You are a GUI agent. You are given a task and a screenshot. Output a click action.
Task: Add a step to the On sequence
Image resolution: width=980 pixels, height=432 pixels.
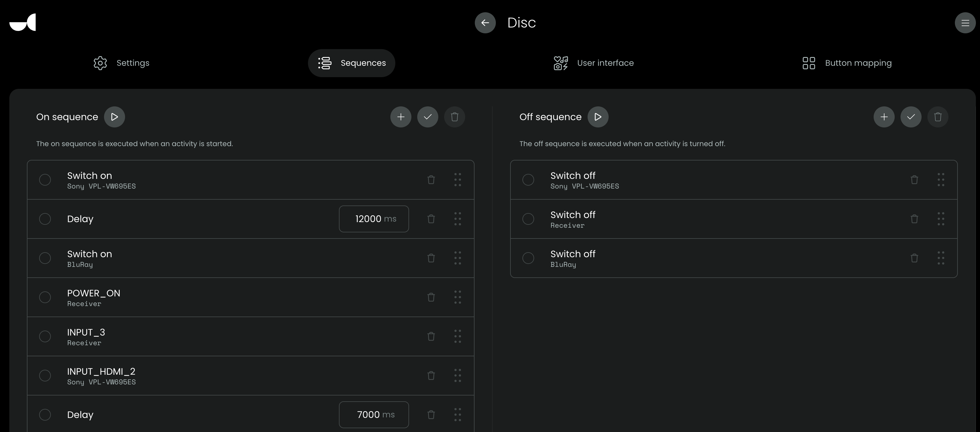pyautogui.click(x=401, y=117)
